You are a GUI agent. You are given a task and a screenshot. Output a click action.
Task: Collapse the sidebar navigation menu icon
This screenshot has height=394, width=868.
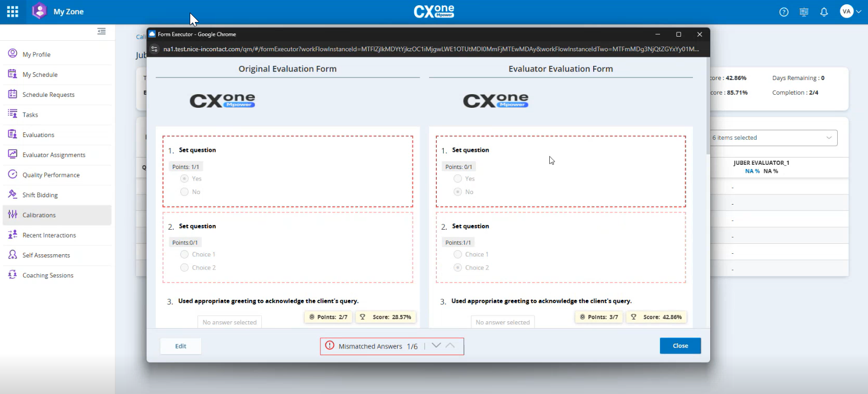(x=101, y=31)
